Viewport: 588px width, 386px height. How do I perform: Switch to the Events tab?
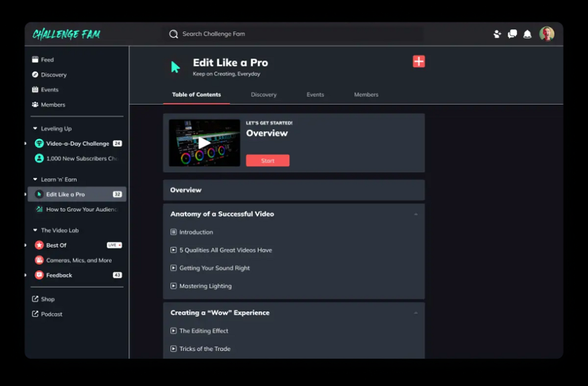315,95
